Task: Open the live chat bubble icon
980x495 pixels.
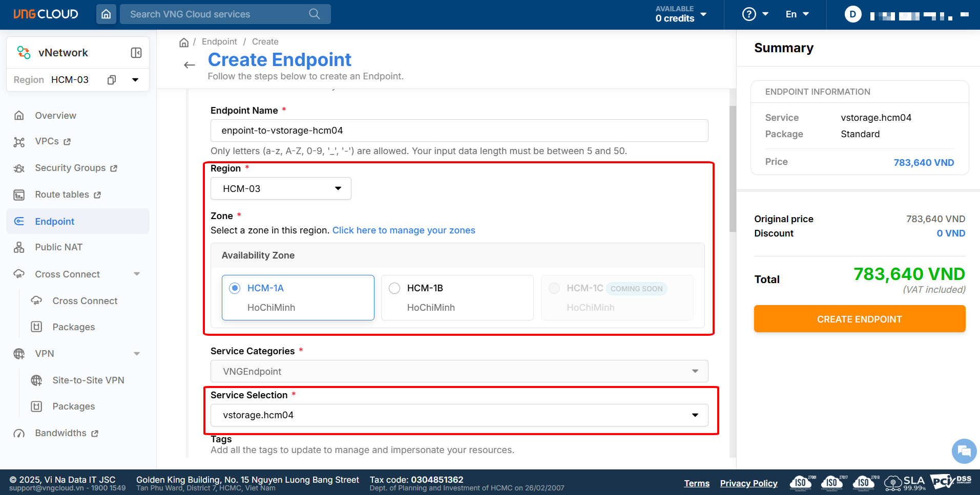Action: point(964,451)
